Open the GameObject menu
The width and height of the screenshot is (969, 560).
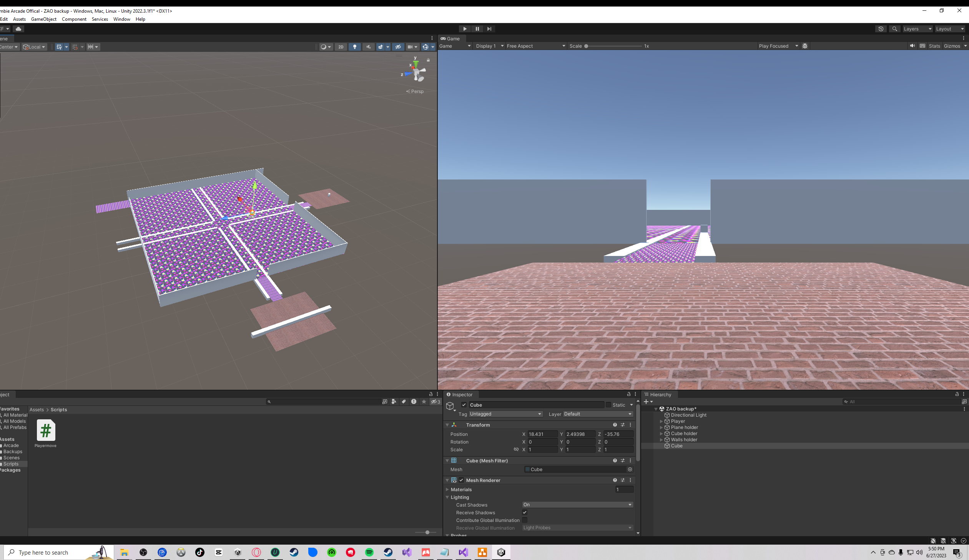click(44, 19)
